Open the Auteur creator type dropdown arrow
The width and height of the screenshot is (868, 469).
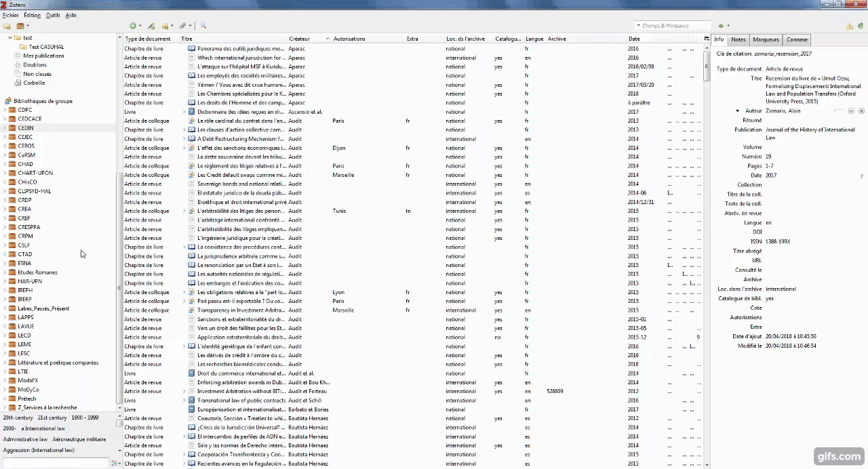738,110
